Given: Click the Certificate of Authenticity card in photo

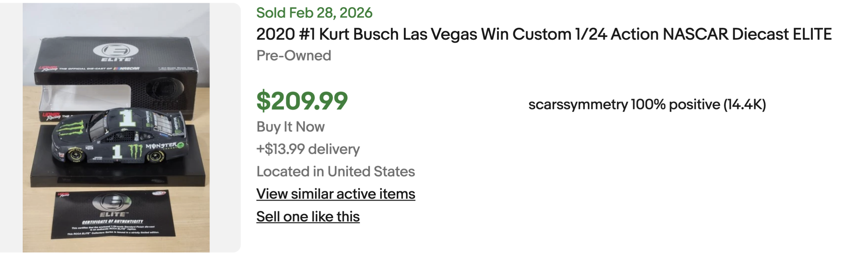Looking at the screenshot, I should pyautogui.click(x=113, y=215).
